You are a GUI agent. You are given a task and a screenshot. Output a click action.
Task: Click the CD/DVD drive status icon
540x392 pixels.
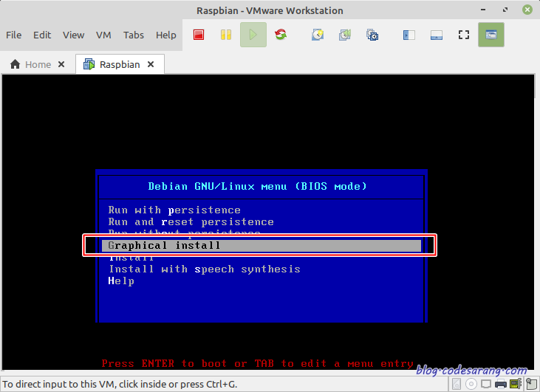(x=471, y=384)
